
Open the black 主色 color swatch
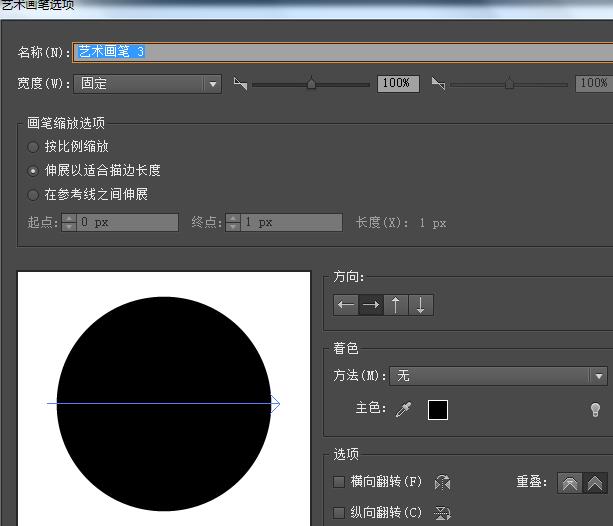click(438, 410)
